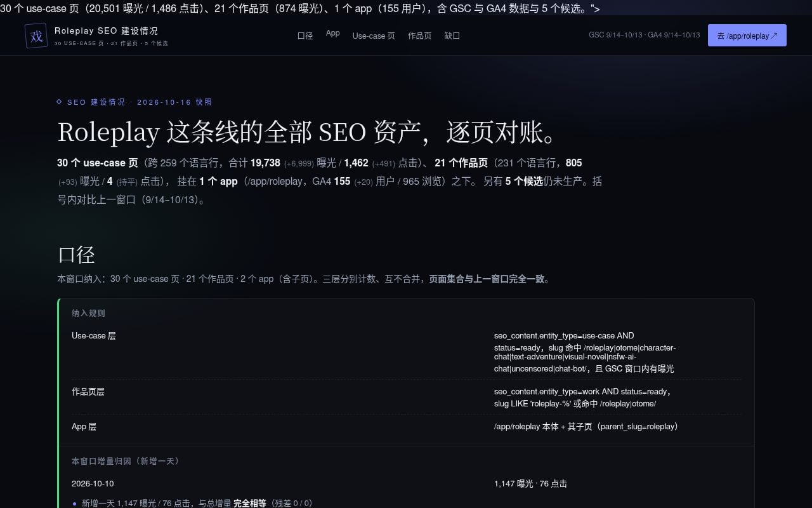
Task: Open the App nav item
Action: 333,33
